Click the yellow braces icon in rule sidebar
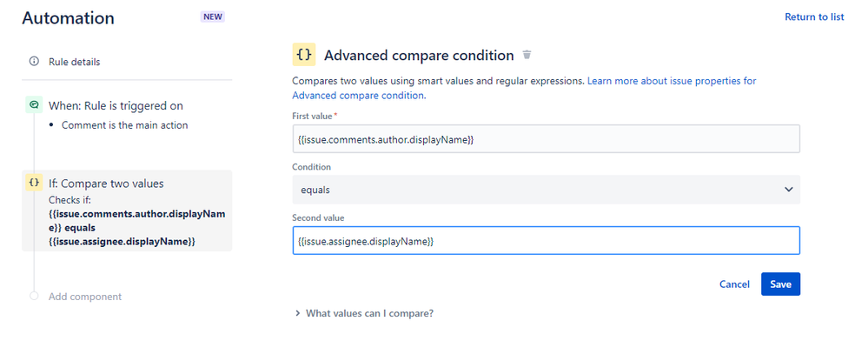The image size is (868, 361). coord(34,183)
